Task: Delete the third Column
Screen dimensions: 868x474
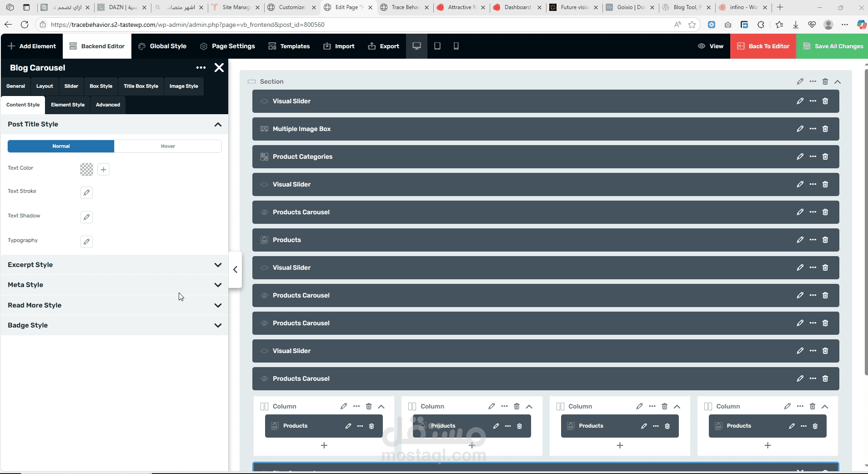Action: point(664,406)
